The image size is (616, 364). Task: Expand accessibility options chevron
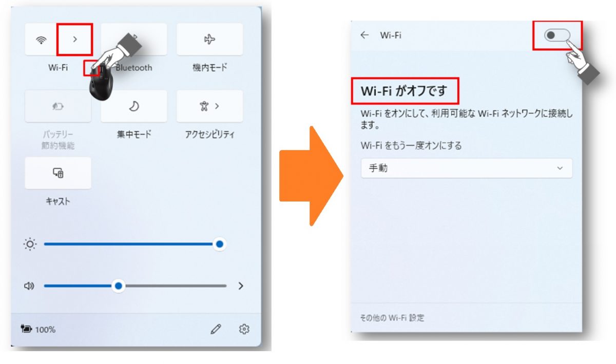click(217, 106)
